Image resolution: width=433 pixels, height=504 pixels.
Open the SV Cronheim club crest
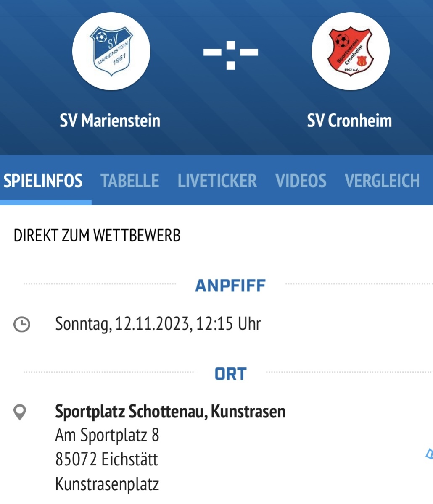point(350,51)
